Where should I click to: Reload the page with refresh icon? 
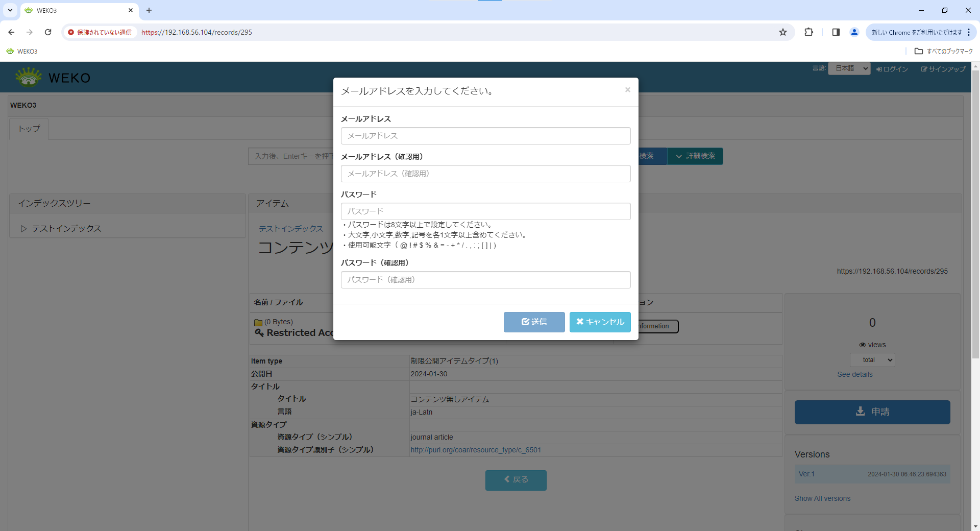coord(48,32)
